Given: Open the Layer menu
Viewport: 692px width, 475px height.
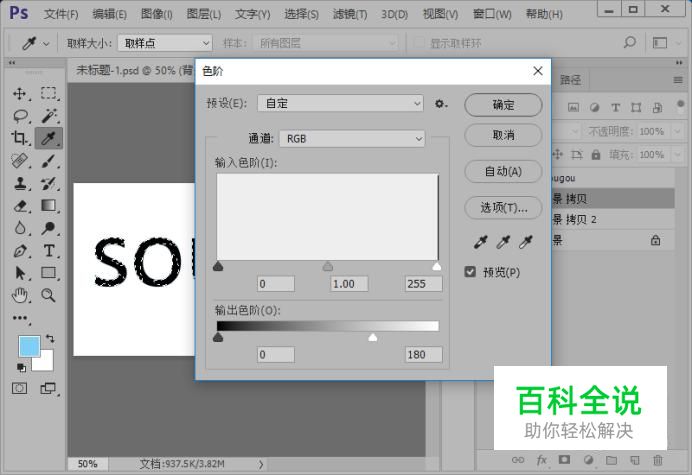Looking at the screenshot, I should (203, 14).
